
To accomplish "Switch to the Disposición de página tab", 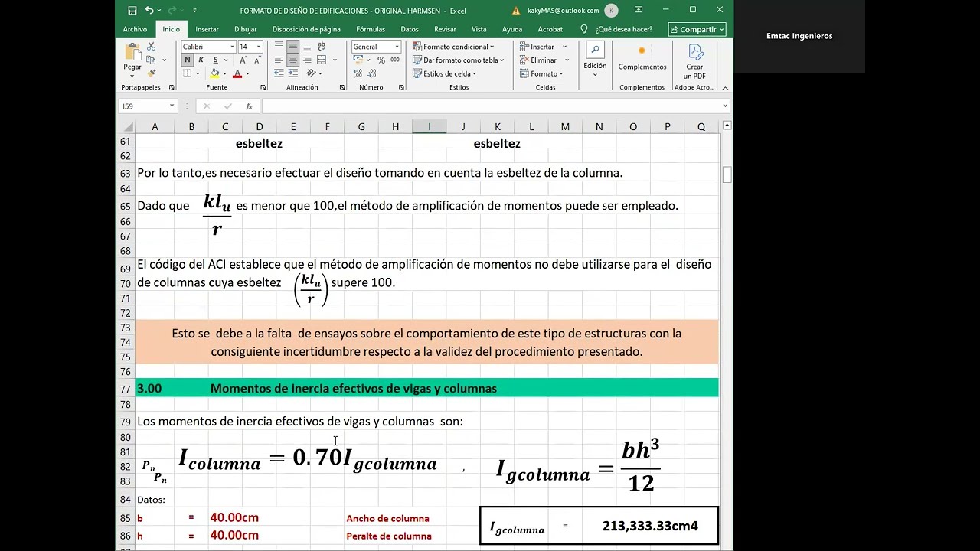I will [x=306, y=29].
